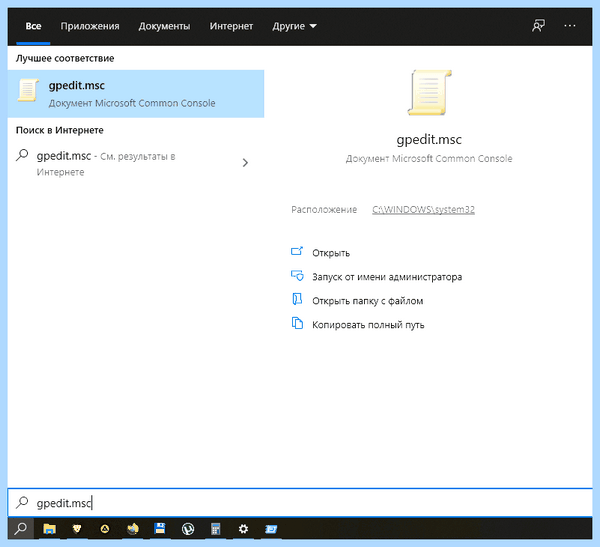Open Calculator from the taskbar
This screenshot has width=600, height=547.
tap(215, 529)
